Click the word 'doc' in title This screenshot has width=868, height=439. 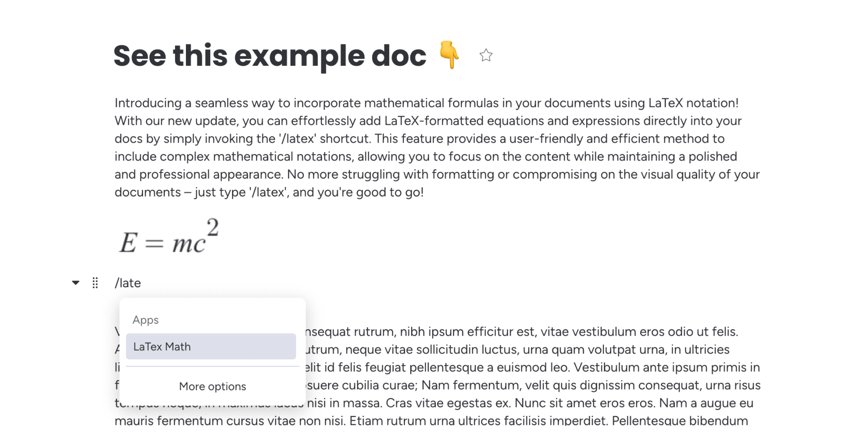click(x=398, y=56)
